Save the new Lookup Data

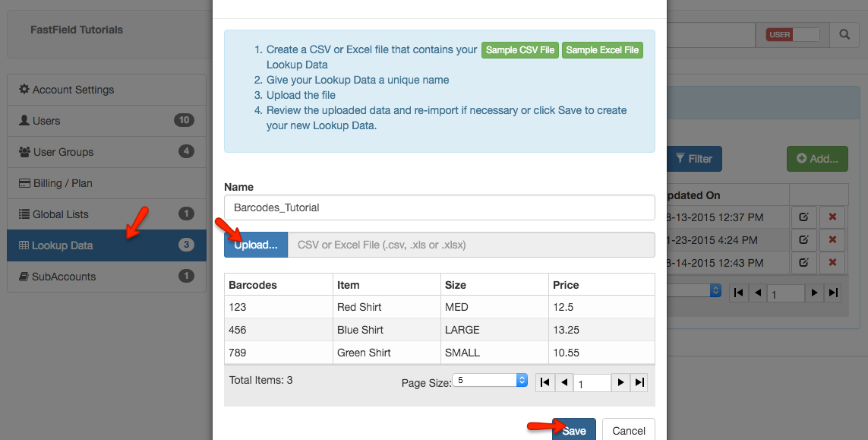(573, 430)
